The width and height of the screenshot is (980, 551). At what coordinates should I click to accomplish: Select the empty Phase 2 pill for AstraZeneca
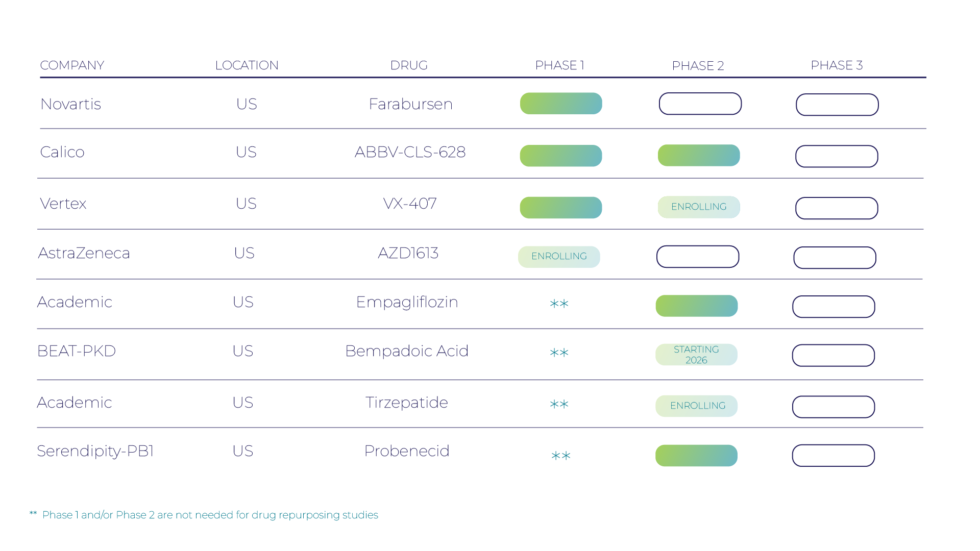tap(697, 257)
